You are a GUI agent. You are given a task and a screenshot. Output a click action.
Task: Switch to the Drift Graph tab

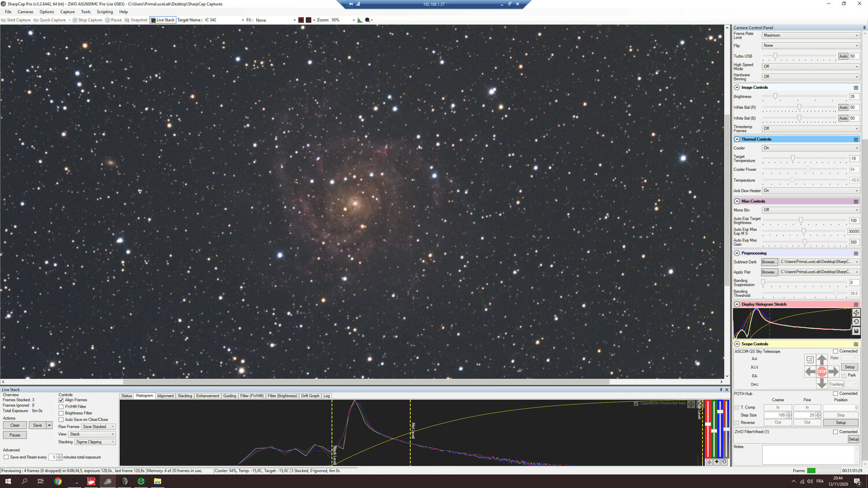(x=310, y=396)
